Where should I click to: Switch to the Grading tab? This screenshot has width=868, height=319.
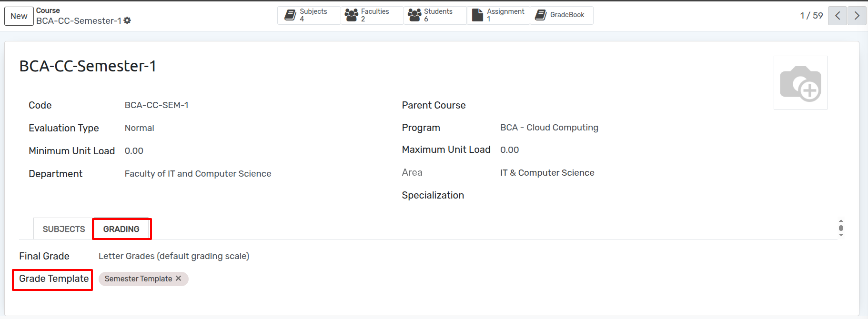(x=121, y=229)
